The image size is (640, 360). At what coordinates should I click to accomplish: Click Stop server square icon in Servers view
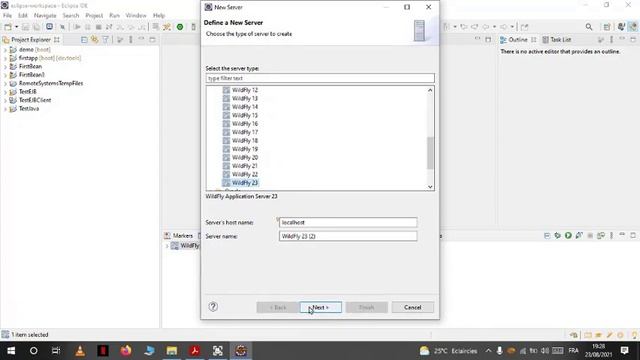590,236
